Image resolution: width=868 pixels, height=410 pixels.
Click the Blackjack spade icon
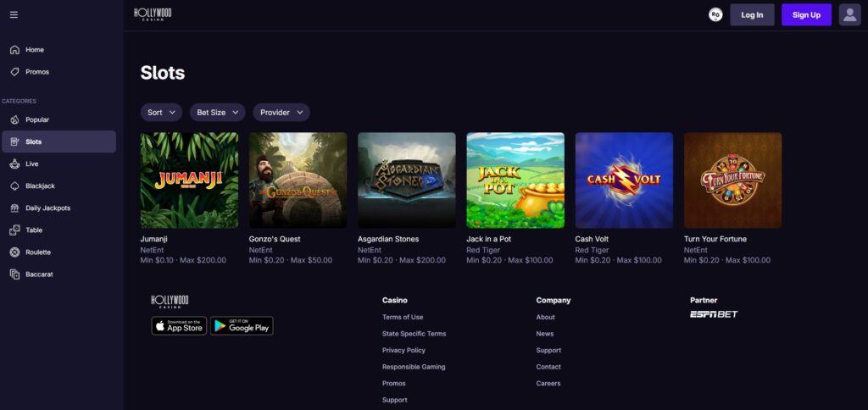[15, 186]
